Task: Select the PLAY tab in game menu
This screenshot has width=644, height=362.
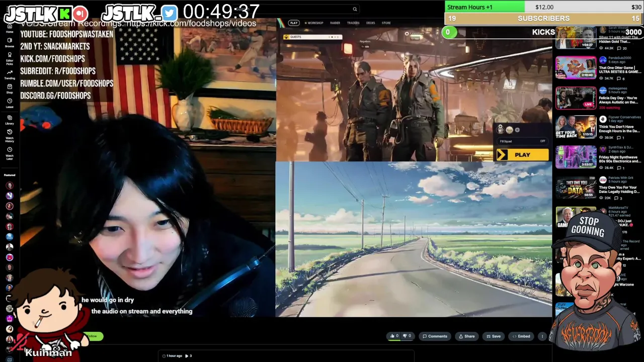Action: [x=294, y=23]
